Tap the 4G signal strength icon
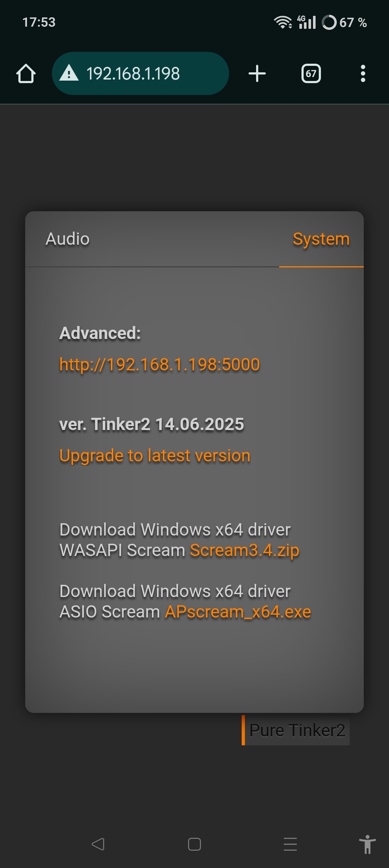389x868 pixels. pos(307,22)
